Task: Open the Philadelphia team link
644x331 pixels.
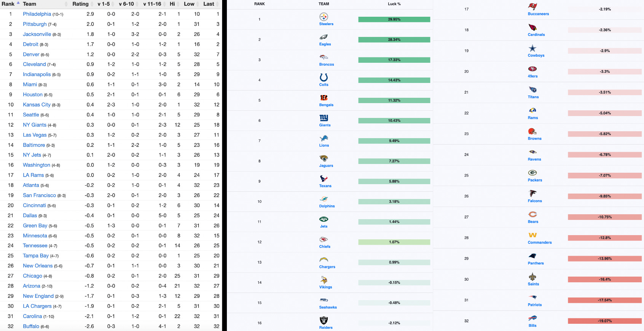Action: pos(37,14)
